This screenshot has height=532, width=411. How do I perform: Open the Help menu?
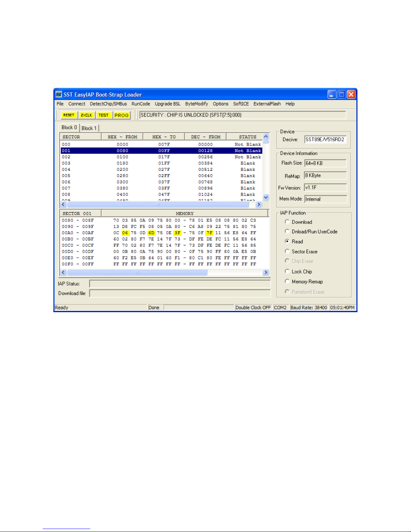[290, 104]
